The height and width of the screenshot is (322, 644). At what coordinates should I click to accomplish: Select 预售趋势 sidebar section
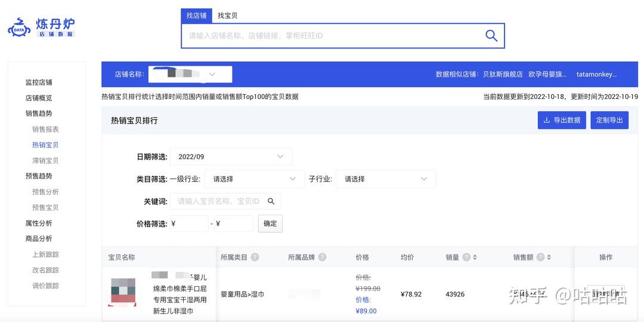(x=39, y=176)
